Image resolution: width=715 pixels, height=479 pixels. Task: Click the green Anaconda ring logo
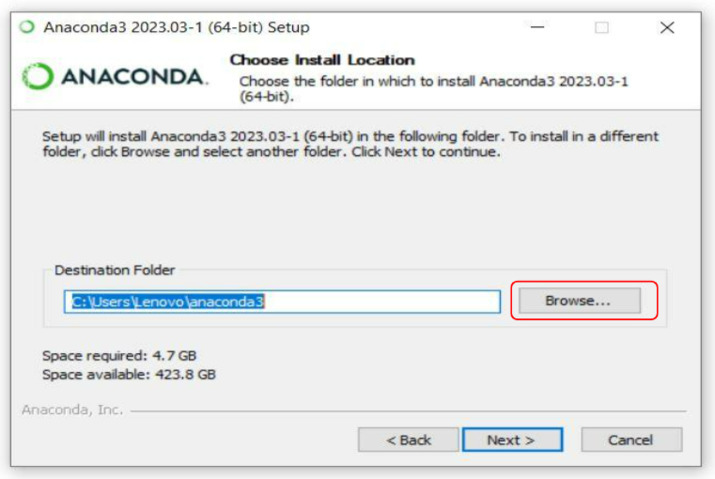(37, 78)
